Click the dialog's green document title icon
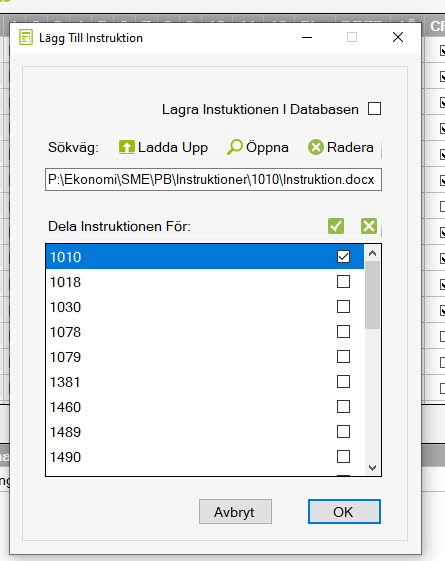The image size is (445, 561). tap(26, 38)
